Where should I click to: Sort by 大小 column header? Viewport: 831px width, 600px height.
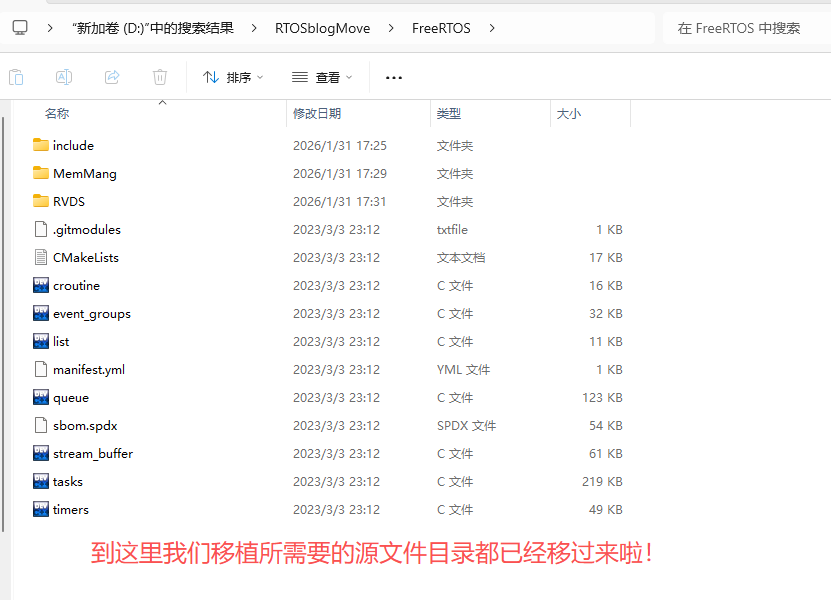tap(568, 114)
